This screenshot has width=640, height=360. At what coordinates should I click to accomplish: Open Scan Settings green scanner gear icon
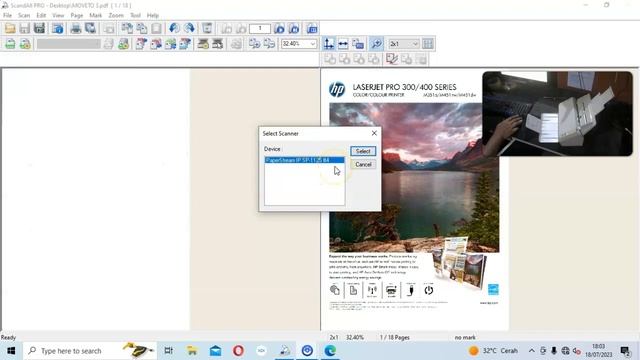pyautogui.click(x=24, y=44)
